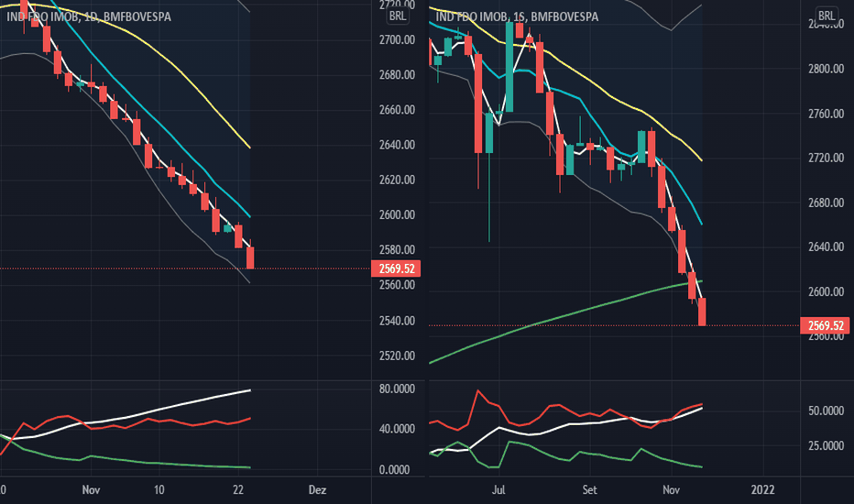The image size is (854, 504).
Task: Click the 50.0000 level on right indicator scale
Action: 824,411
